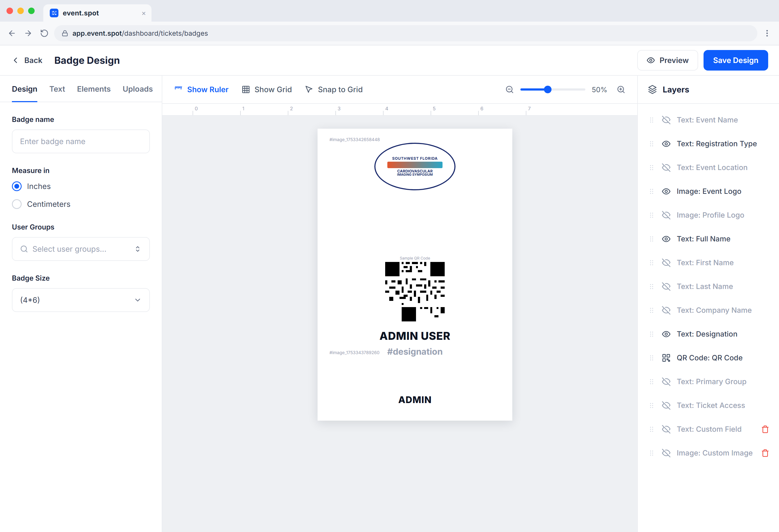This screenshot has height=532, width=779.
Task: Select the Centimeters radio button
Action: (17, 204)
